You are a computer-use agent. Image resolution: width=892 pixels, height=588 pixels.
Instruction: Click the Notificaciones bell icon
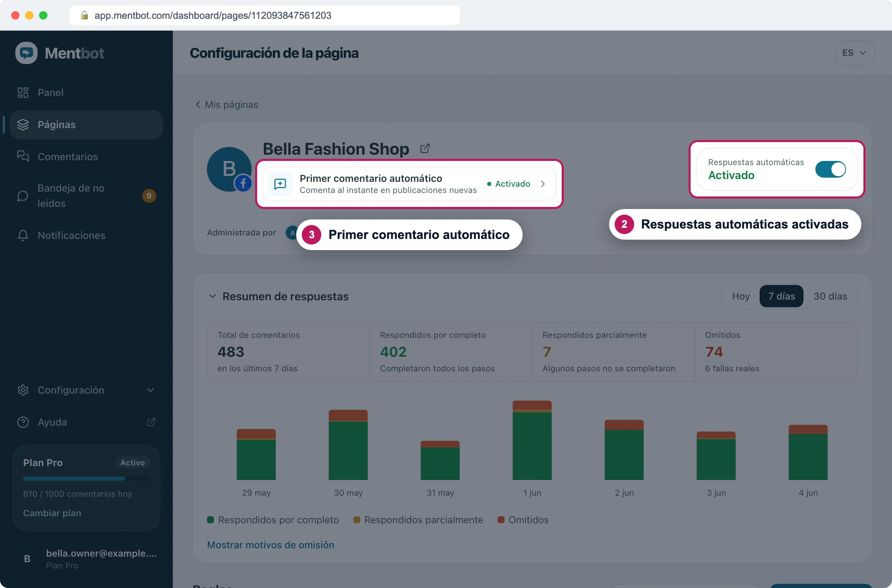pyautogui.click(x=23, y=235)
